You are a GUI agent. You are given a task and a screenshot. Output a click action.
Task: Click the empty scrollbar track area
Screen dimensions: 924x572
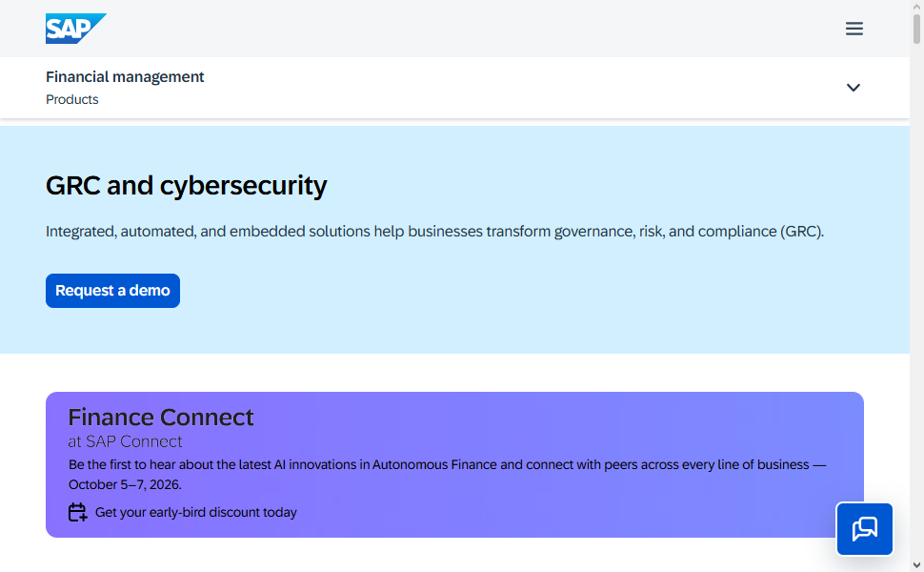916,295
